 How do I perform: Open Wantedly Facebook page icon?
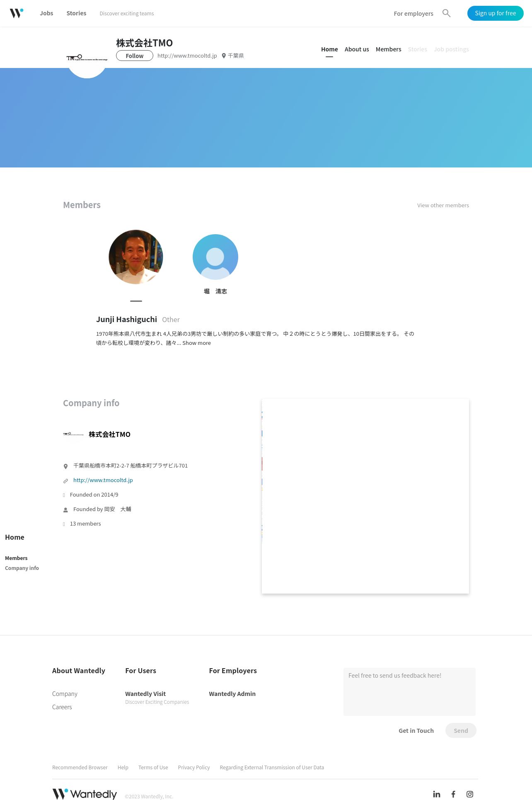453,794
